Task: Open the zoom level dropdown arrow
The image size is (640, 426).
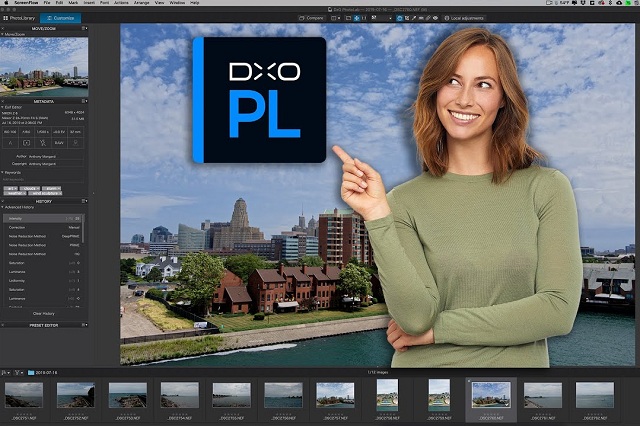Action: 390,18
